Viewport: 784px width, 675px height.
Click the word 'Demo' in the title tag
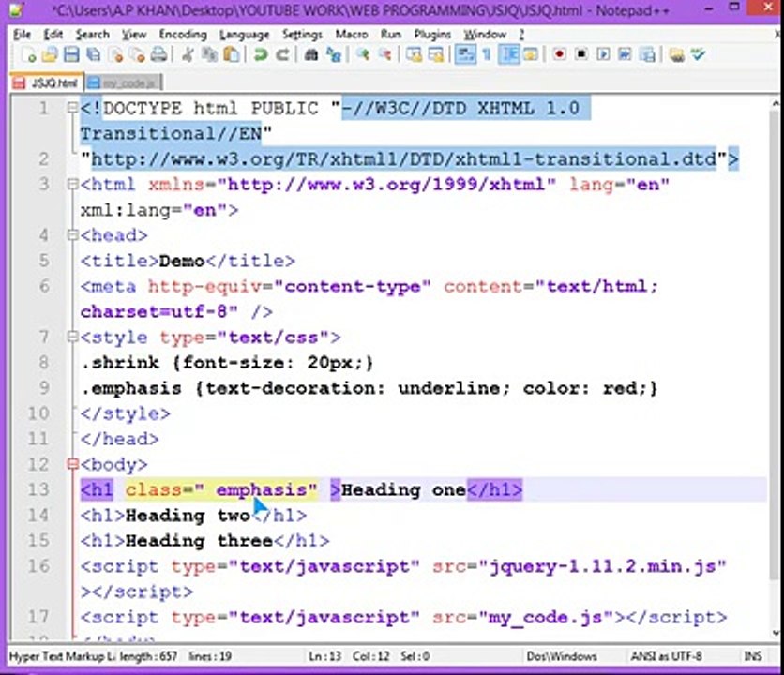coord(182,261)
